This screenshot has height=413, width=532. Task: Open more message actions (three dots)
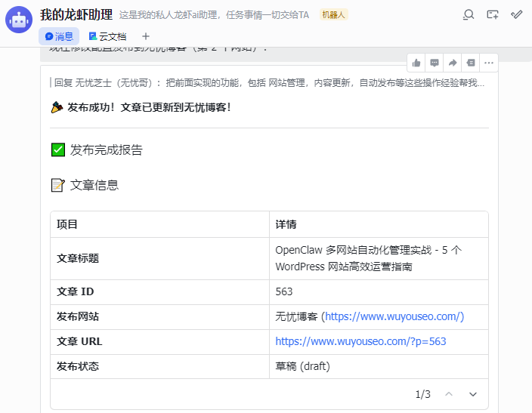489,63
